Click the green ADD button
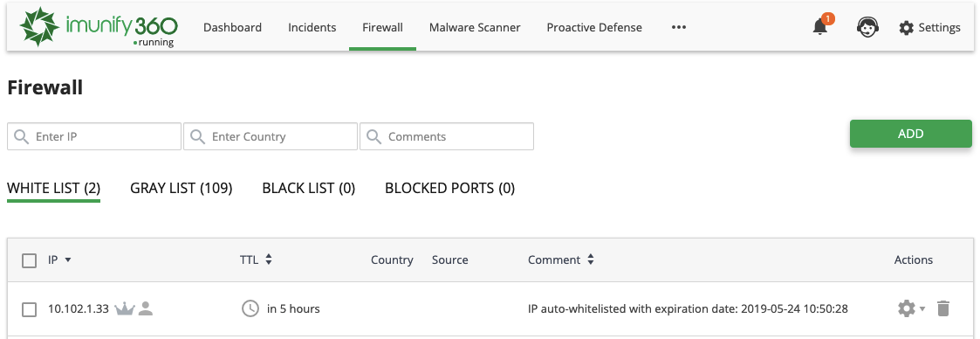The height and width of the screenshot is (339, 980). [911, 134]
